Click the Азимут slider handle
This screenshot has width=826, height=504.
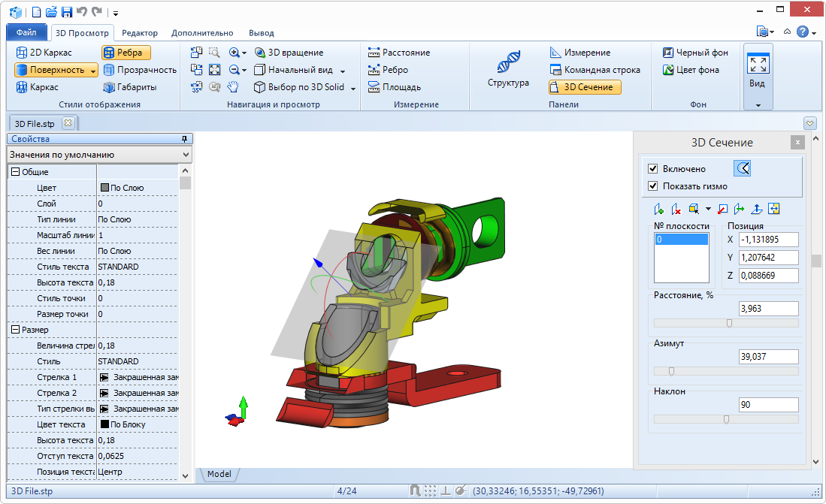pos(671,371)
